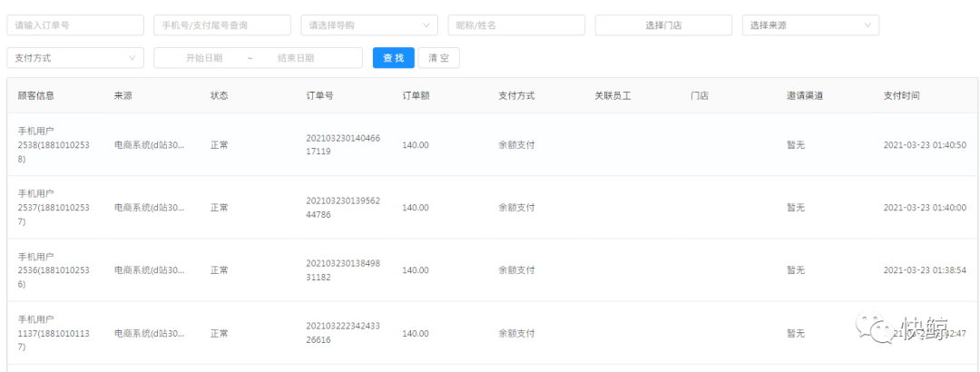Open the 支付方式 dropdown filter
This screenshot has width=980, height=372.
(x=74, y=58)
